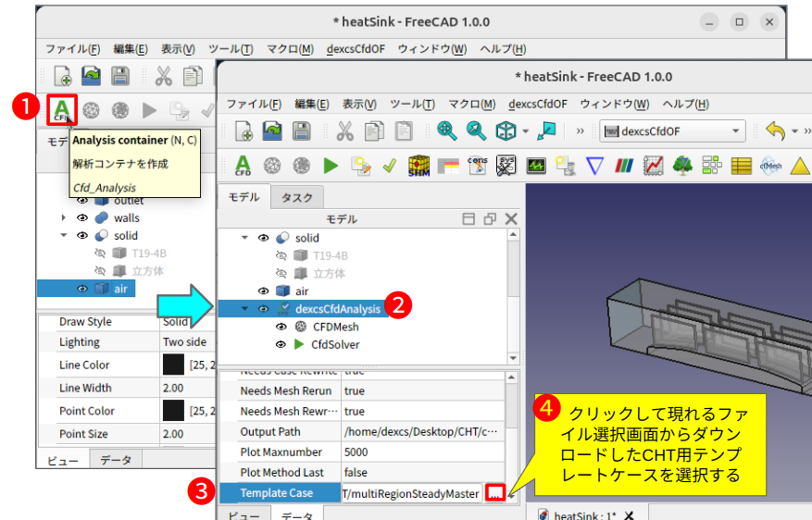
Task: Select the モデル tab in the front window
Action: coord(244,197)
